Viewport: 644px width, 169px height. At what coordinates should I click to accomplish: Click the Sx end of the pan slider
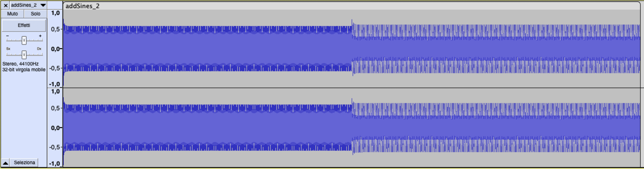coord(8,49)
